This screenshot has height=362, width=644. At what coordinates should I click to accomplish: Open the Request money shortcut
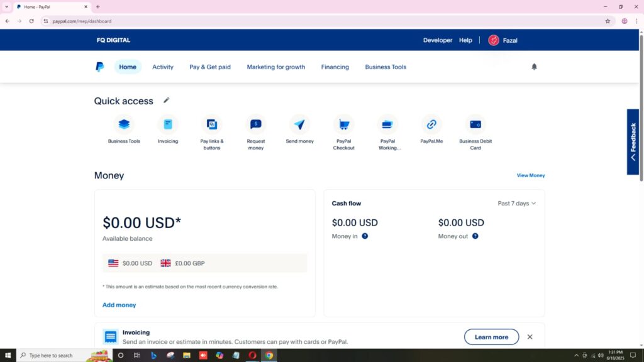point(255,124)
